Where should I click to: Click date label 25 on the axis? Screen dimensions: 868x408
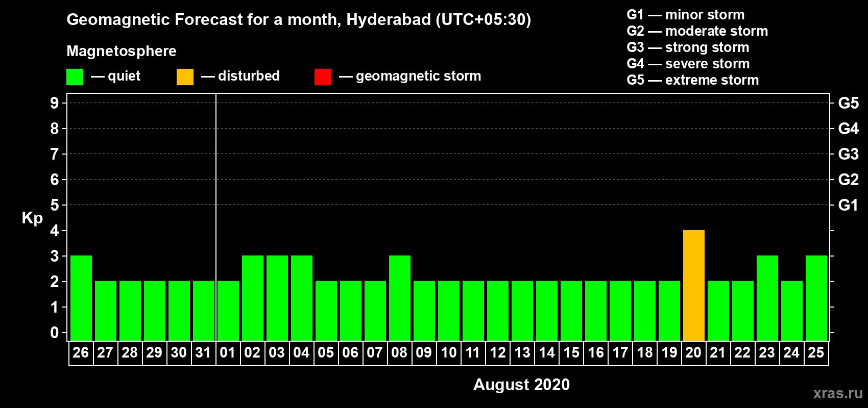coord(816,352)
